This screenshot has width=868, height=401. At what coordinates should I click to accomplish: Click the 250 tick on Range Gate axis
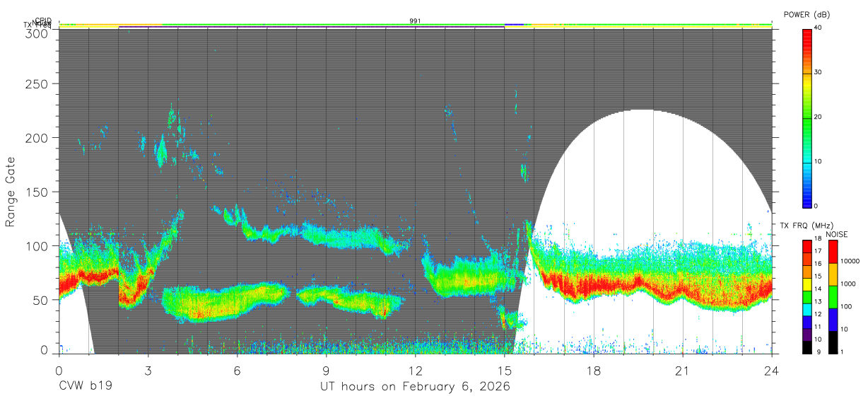tap(37, 83)
